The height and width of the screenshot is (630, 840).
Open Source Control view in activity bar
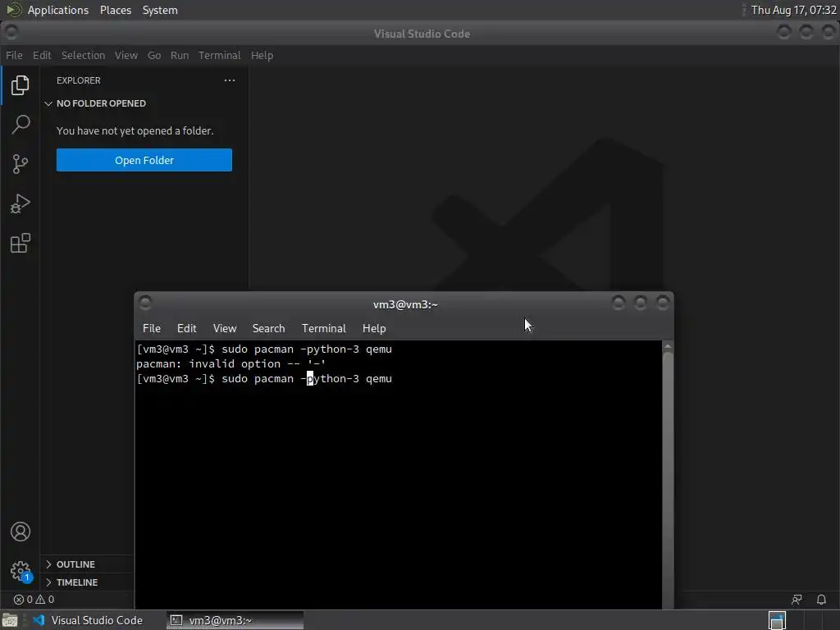21,164
